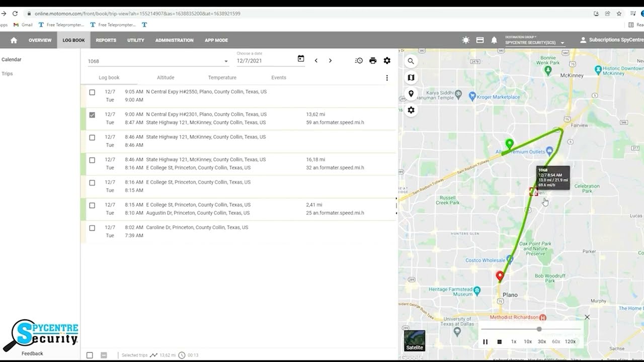Click the 13,62 mi distance value
The image size is (644, 362).
click(315, 115)
